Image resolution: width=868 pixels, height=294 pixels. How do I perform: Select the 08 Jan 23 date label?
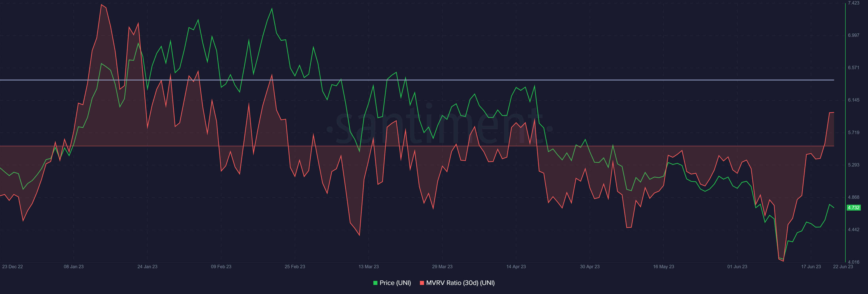coord(74,267)
